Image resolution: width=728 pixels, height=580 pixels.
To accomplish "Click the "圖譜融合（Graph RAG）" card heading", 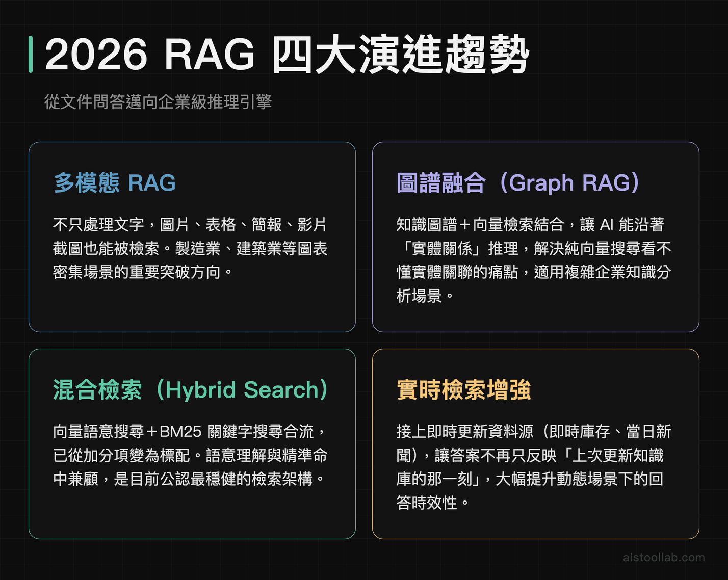I will pos(518,182).
